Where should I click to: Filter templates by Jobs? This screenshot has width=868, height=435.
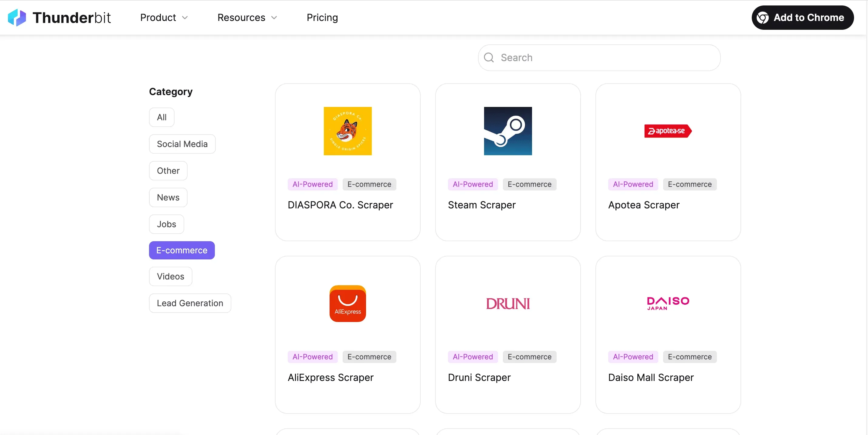click(x=166, y=224)
